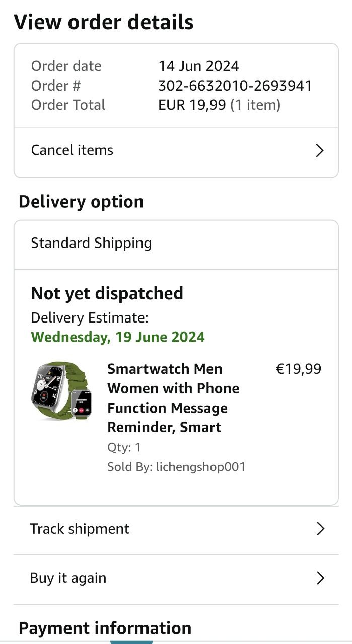Screen dimensions: 352x644
Task: Click the €19,99 item price
Action: coord(299,369)
